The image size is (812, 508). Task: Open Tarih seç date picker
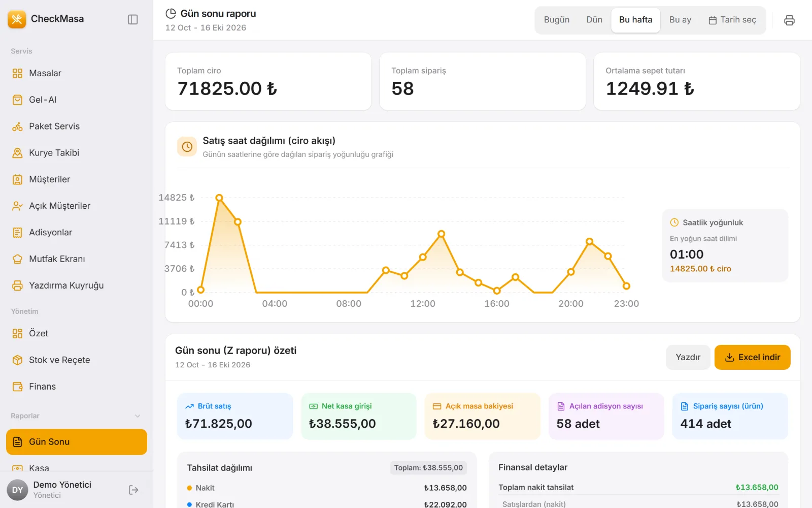pyautogui.click(x=732, y=20)
